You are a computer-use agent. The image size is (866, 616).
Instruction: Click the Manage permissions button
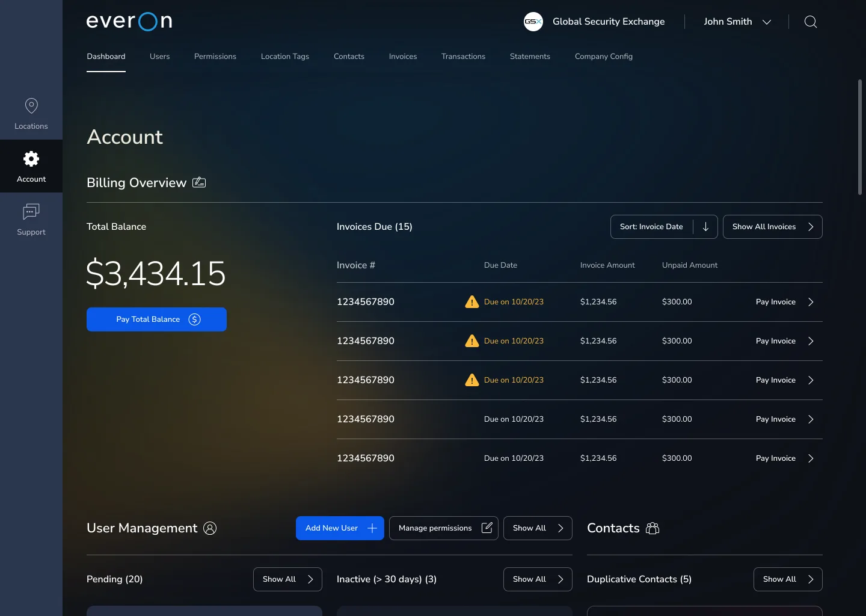point(444,528)
